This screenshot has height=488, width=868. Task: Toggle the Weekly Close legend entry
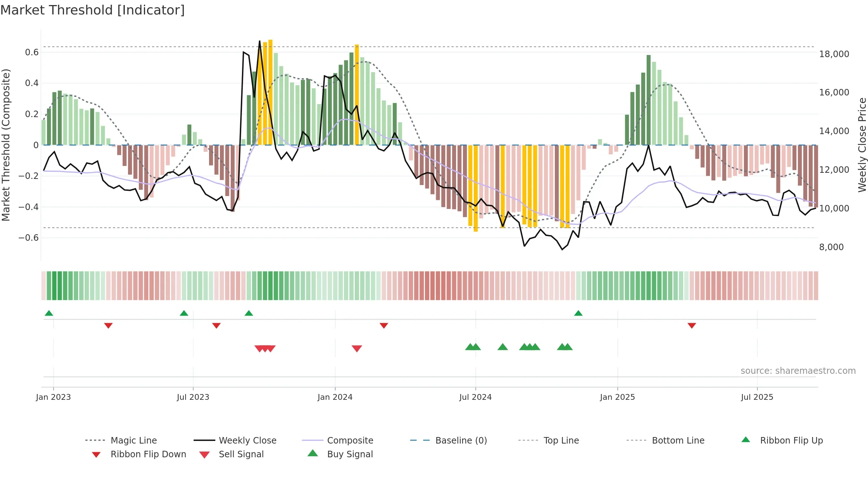pos(235,440)
